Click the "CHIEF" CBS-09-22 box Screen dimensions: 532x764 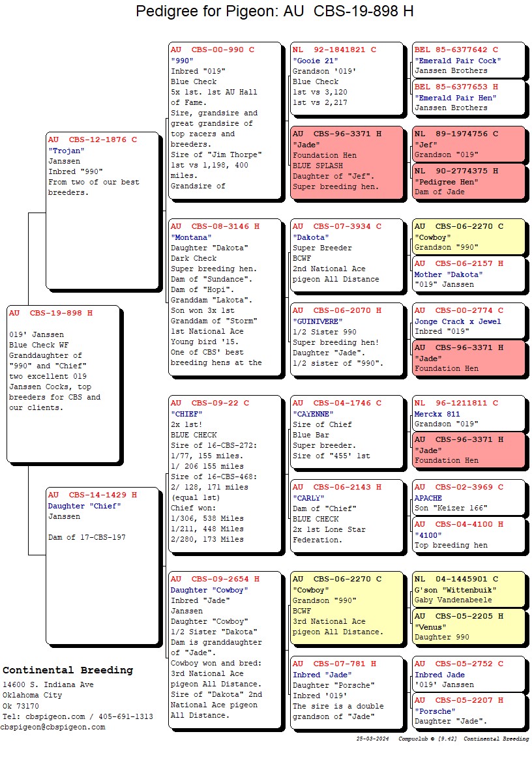[226, 474]
